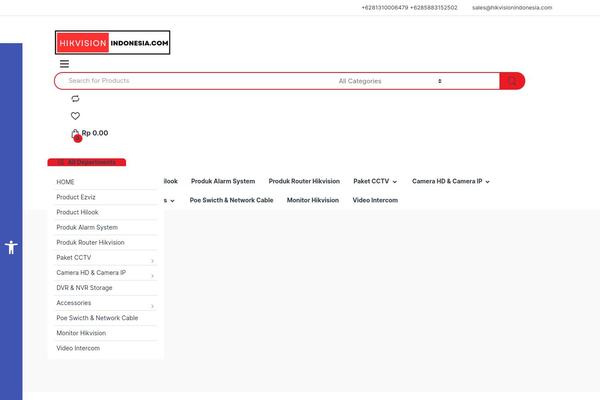600x400 pixels.
Task: Open the wishlist heart icon
Action: point(75,116)
